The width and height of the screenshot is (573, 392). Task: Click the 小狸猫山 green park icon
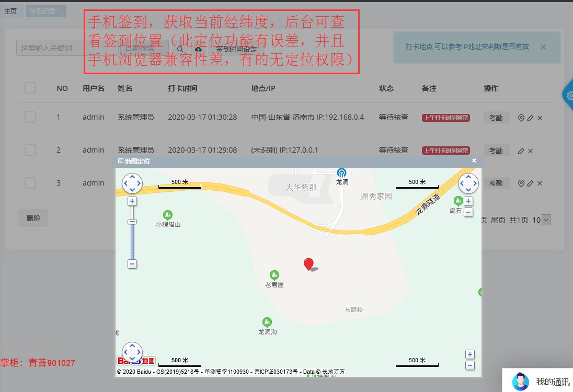pos(168,215)
